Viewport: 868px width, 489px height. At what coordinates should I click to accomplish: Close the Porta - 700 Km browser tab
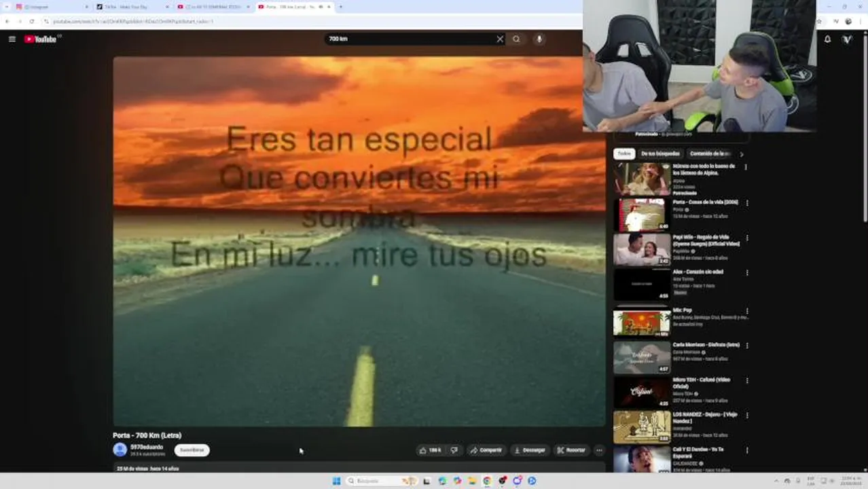click(x=329, y=7)
